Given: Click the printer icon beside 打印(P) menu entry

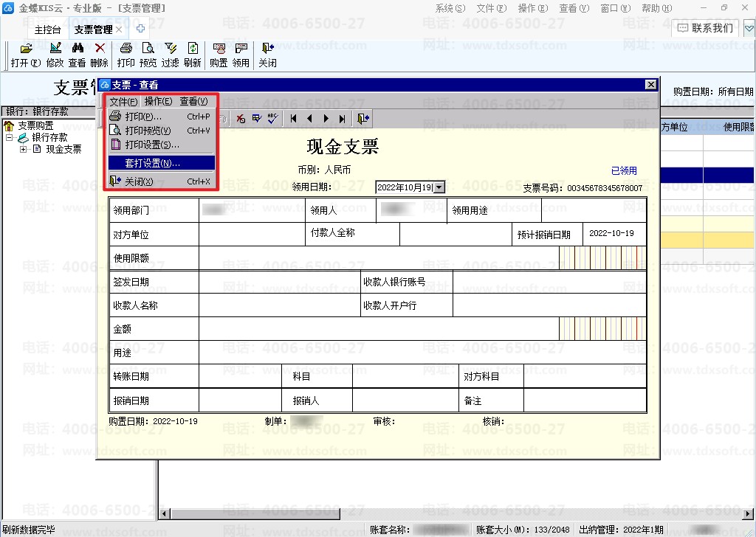Looking at the screenshot, I should [x=115, y=116].
